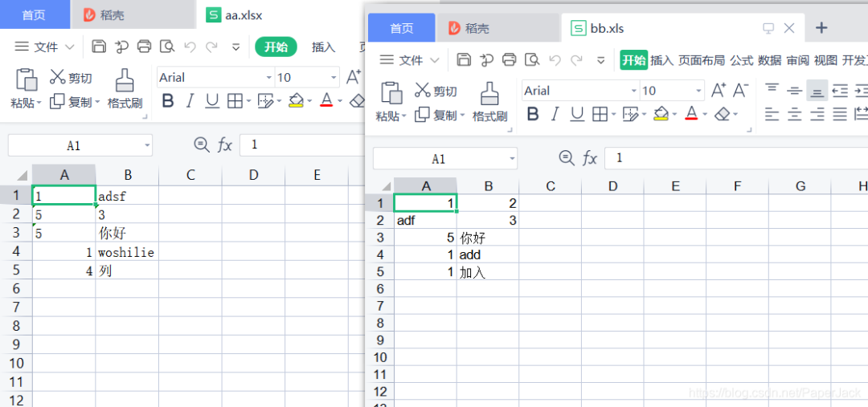Click the eraser Clear icon in bb.xls
Image resolution: width=868 pixels, height=407 pixels.
[723, 115]
